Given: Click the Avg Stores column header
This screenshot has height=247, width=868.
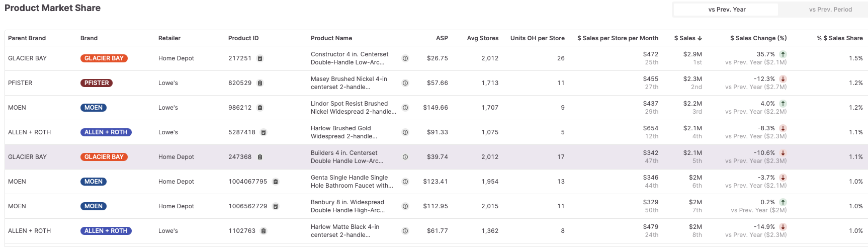Looking at the screenshot, I should (x=482, y=38).
